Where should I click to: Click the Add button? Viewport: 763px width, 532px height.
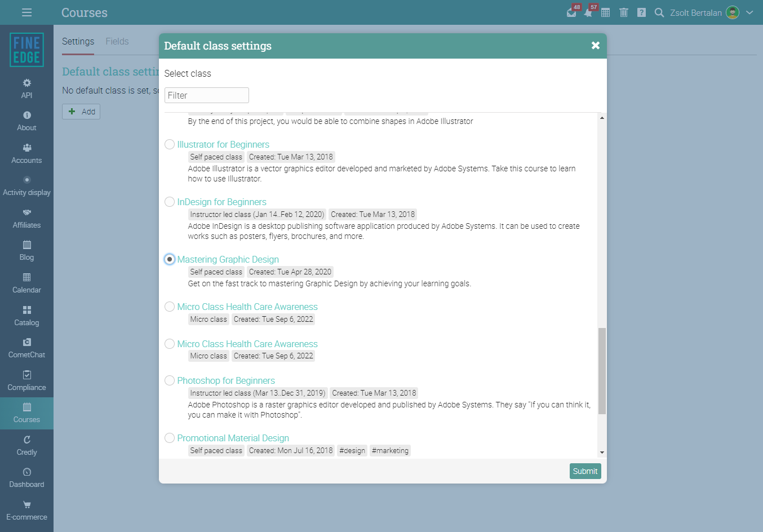81,112
